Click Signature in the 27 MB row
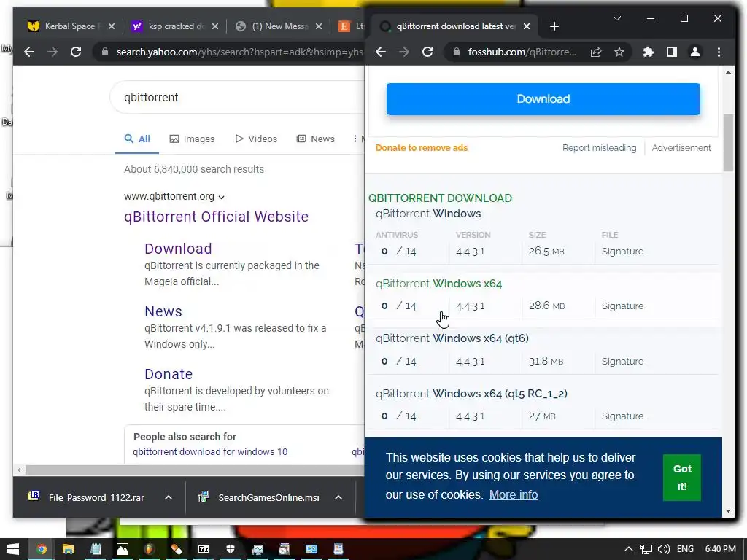This screenshot has width=747, height=560. [622, 416]
